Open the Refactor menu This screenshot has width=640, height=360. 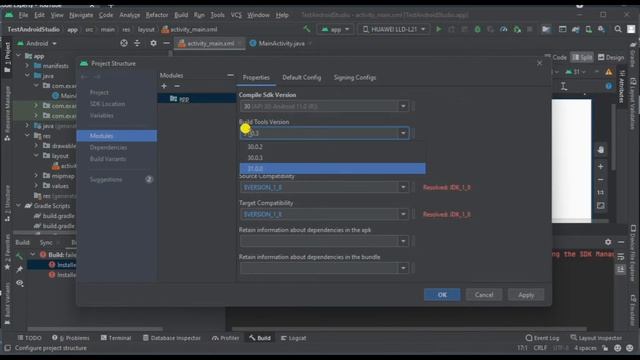[157, 15]
